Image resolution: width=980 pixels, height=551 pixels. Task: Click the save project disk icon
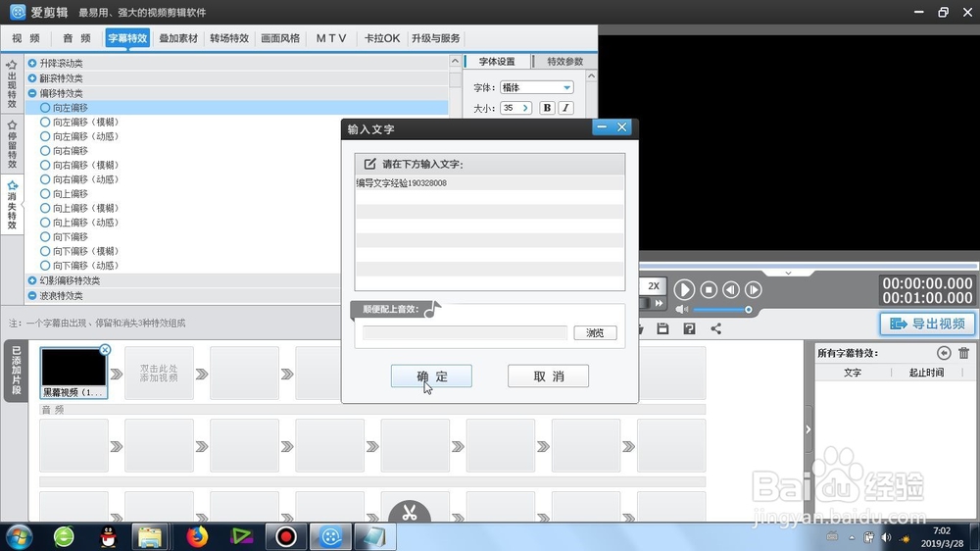tap(662, 328)
